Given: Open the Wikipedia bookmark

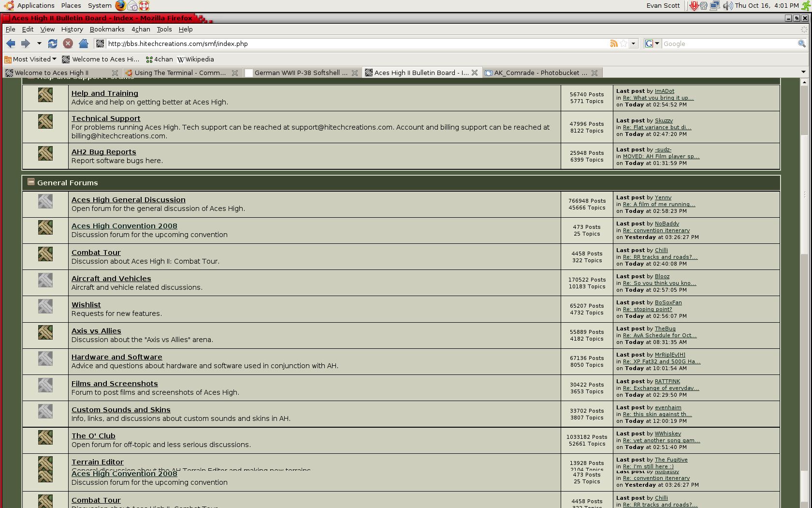Looking at the screenshot, I should point(196,59).
